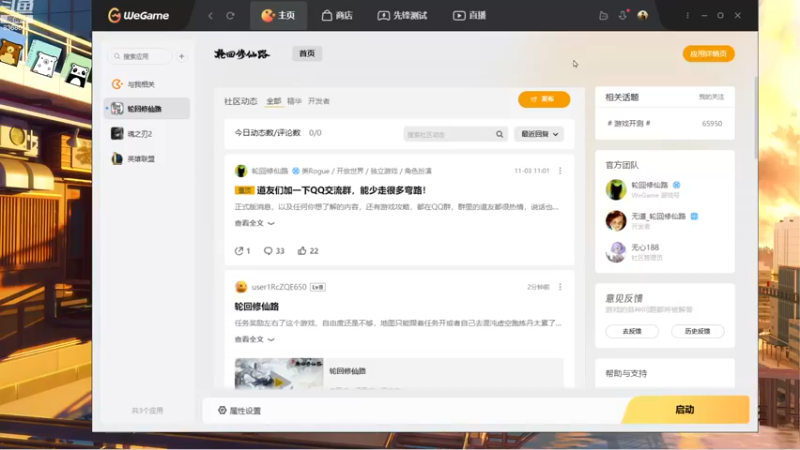Click the 去反馈 button
The height and width of the screenshot is (450, 800).
coord(632,331)
